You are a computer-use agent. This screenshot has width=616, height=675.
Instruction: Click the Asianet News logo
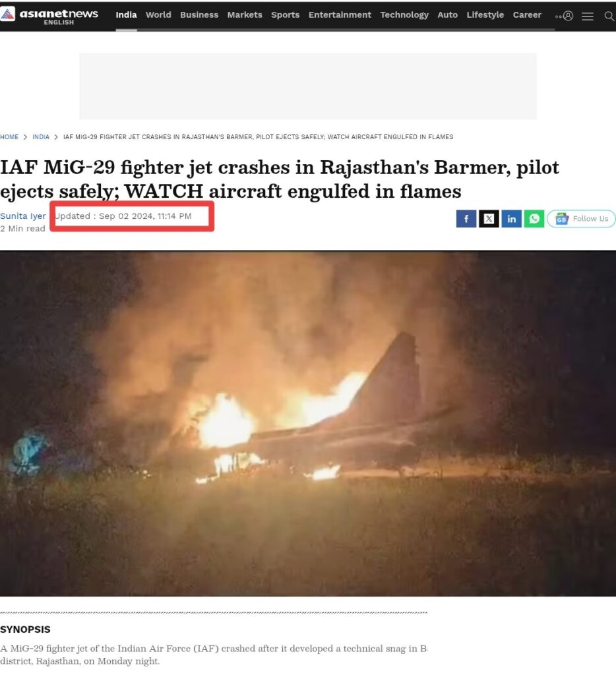click(49, 16)
